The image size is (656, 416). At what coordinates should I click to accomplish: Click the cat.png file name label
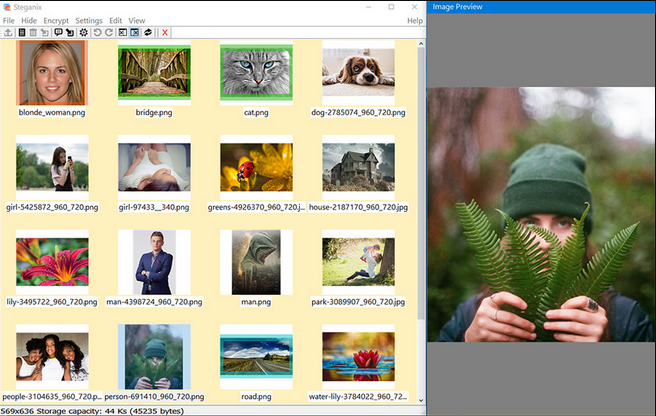[256, 113]
